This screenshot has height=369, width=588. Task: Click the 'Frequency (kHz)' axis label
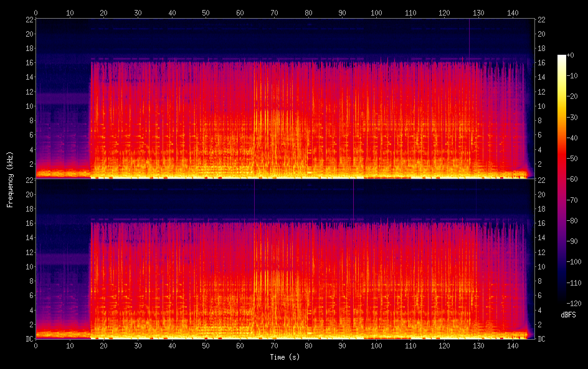[10, 179]
